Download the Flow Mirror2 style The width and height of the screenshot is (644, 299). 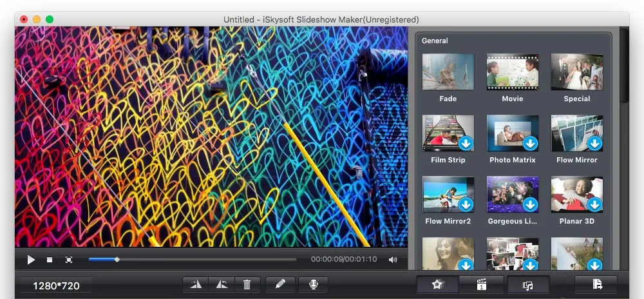[x=466, y=204]
